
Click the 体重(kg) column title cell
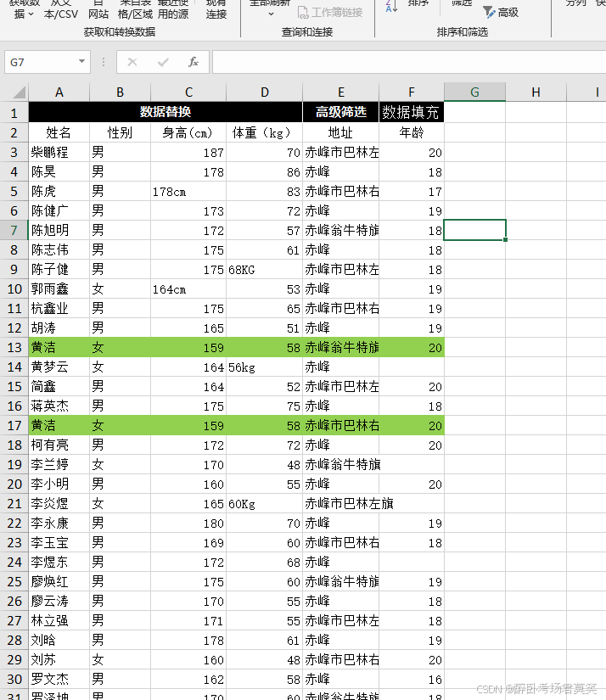[264, 132]
